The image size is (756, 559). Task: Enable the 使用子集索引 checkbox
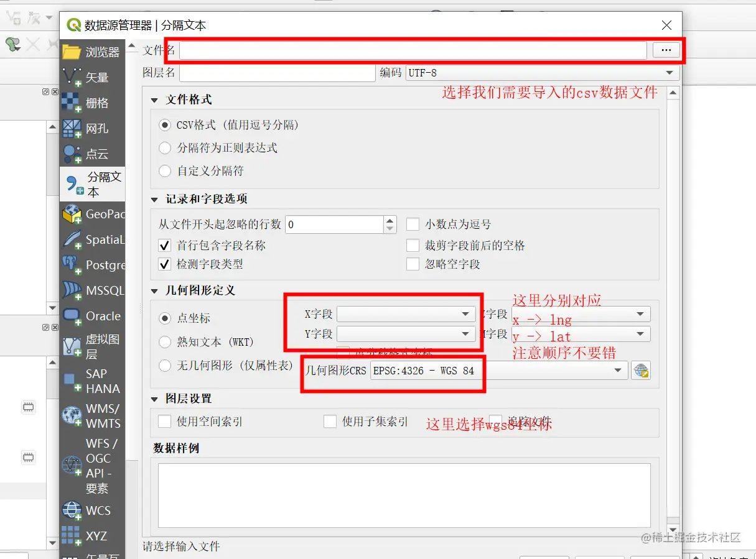(x=330, y=422)
